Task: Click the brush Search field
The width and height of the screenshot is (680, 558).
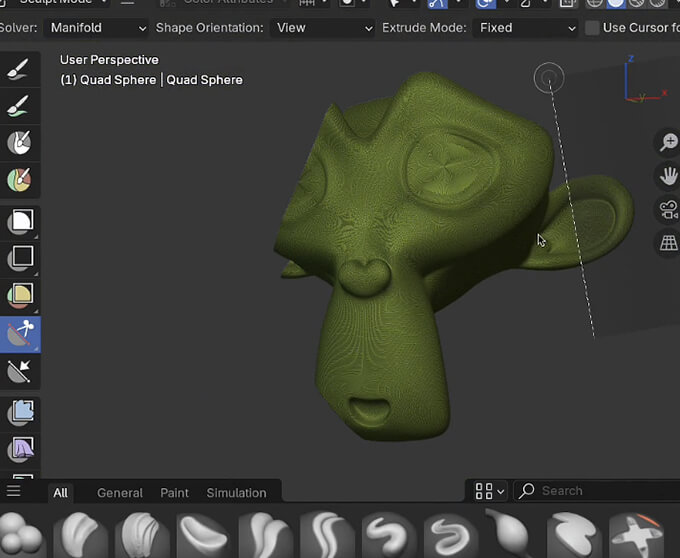Action: tap(597, 491)
